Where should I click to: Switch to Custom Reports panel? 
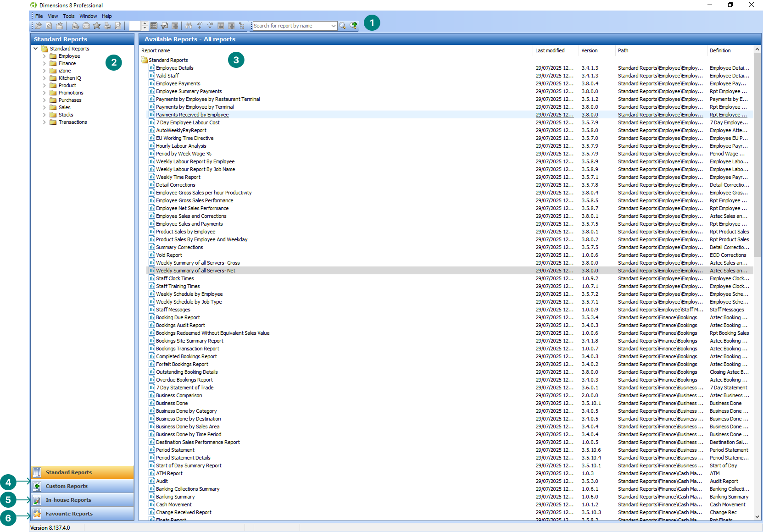coord(67,486)
